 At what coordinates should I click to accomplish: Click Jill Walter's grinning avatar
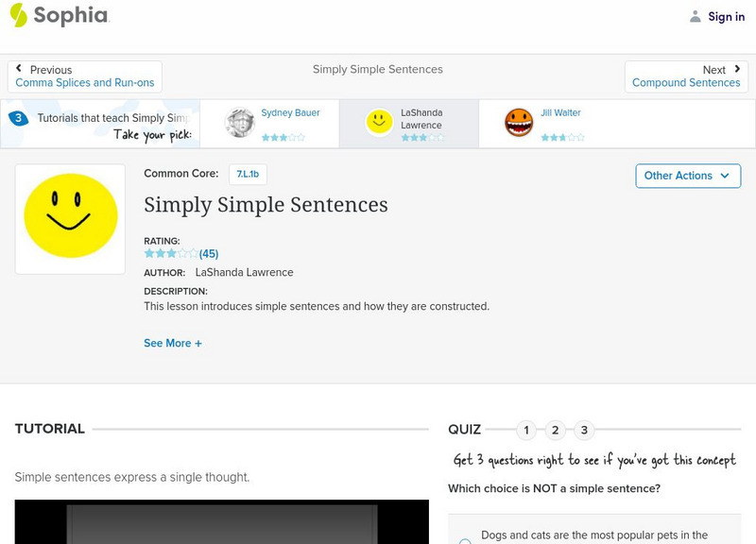pos(518,123)
